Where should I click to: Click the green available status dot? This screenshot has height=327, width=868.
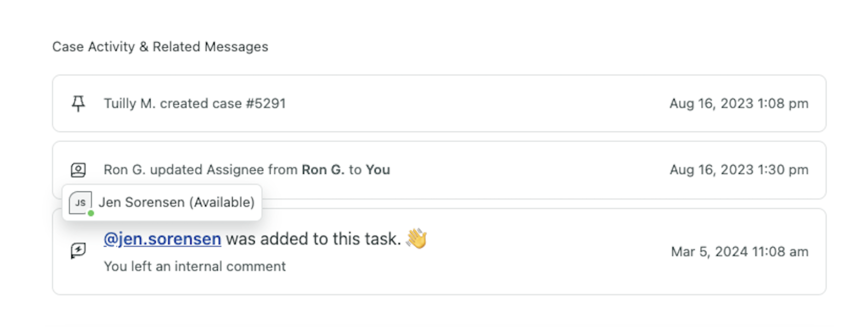click(91, 213)
